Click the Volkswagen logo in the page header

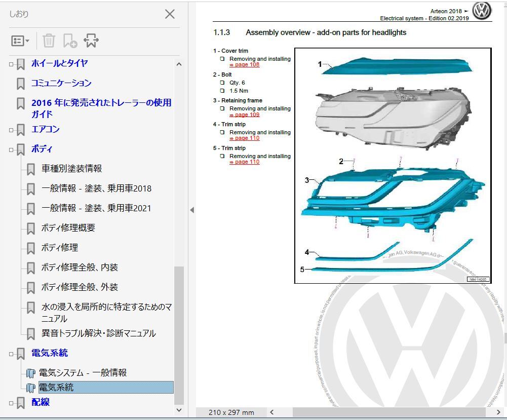[x=482, y=11]
